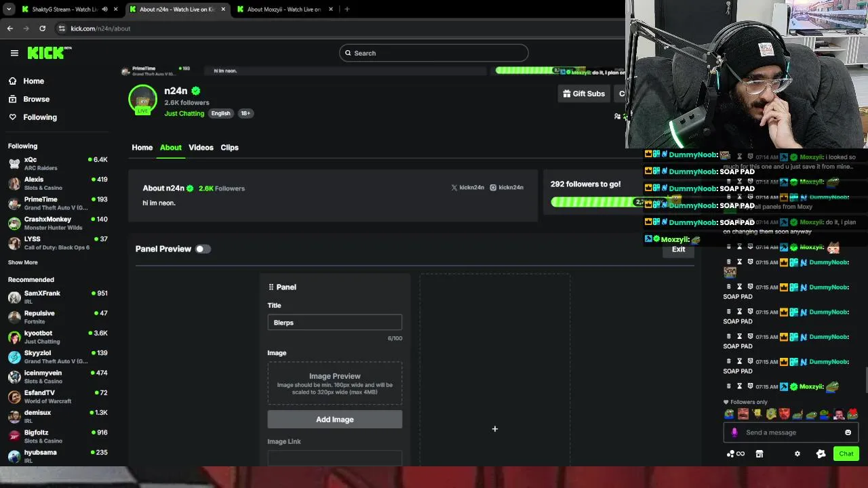Open Alexis channel in Following list
Viewport: 868px width, 488px height.
[58, 183]
